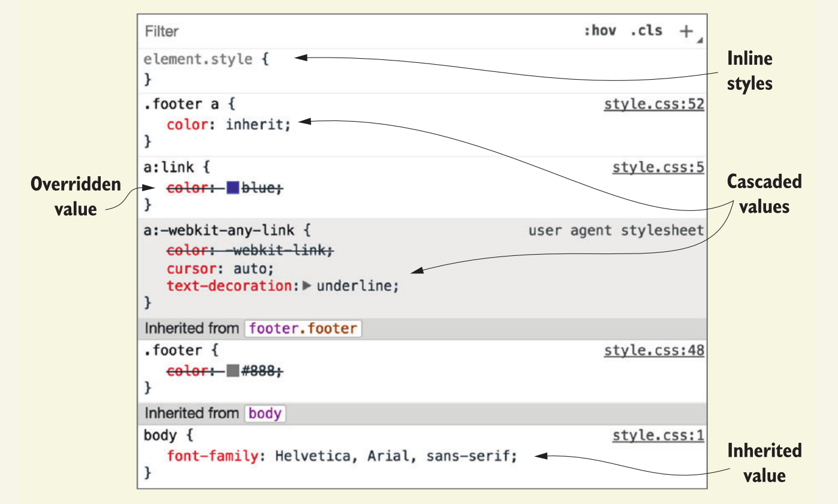Screen dimensions: 838x504
Task: Click the .footer selector in style.css:48 rule
Action: coord(173,351)
